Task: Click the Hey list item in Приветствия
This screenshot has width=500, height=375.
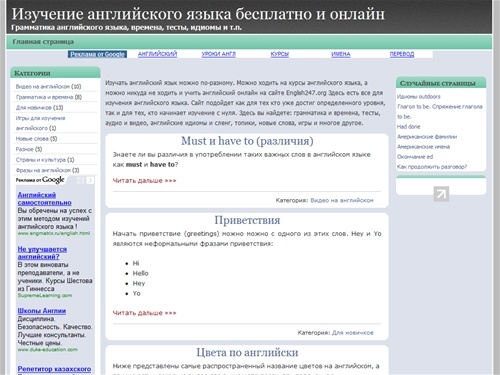Action: [139, 283]
